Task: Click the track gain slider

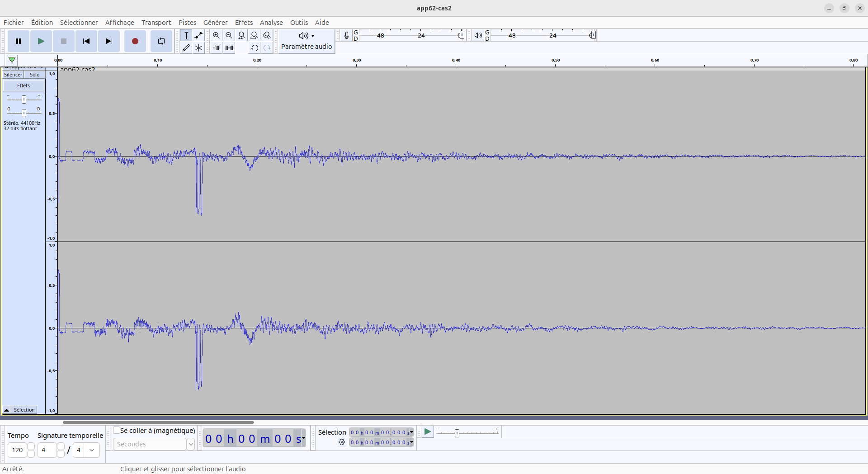Action: coord(24,99)
